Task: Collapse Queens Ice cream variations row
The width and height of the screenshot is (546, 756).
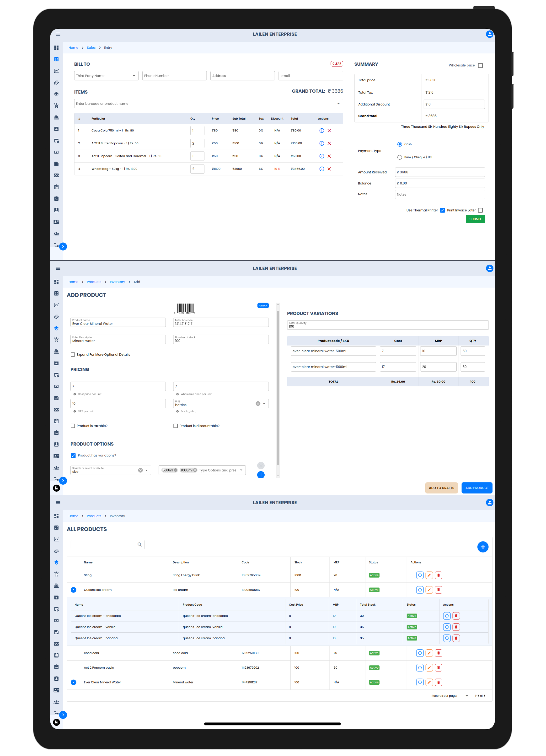Action: pyautogui.click(x=73, y=590)
